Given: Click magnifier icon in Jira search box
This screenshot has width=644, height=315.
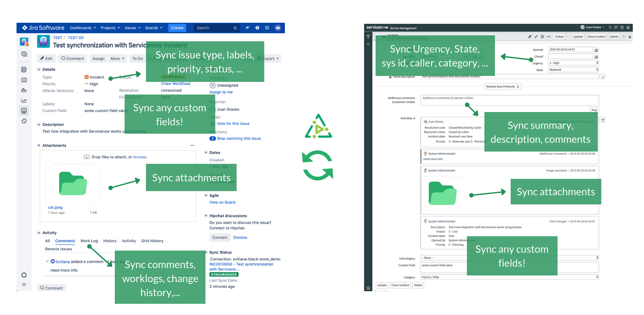Looking at the screenshot, I should pyautogui.click(x=235, y=28).
